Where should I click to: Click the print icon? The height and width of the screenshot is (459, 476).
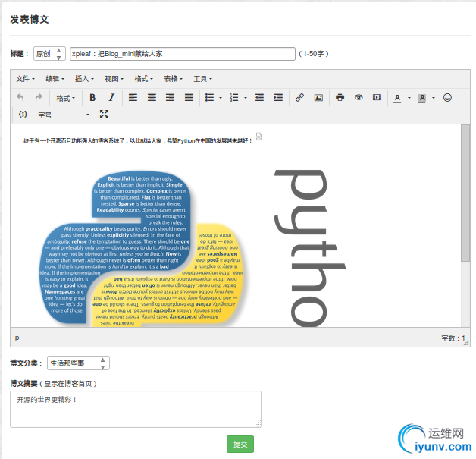[x=340, y=98]
